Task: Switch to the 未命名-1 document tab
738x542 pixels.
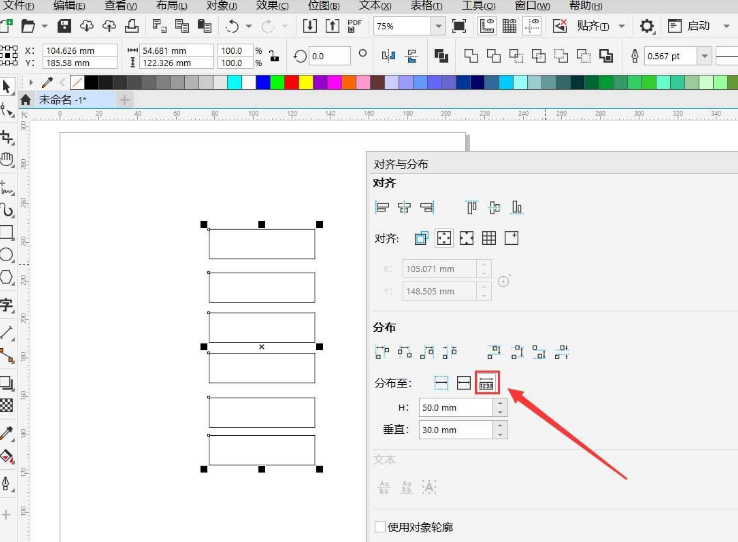Action: [62, 100]
